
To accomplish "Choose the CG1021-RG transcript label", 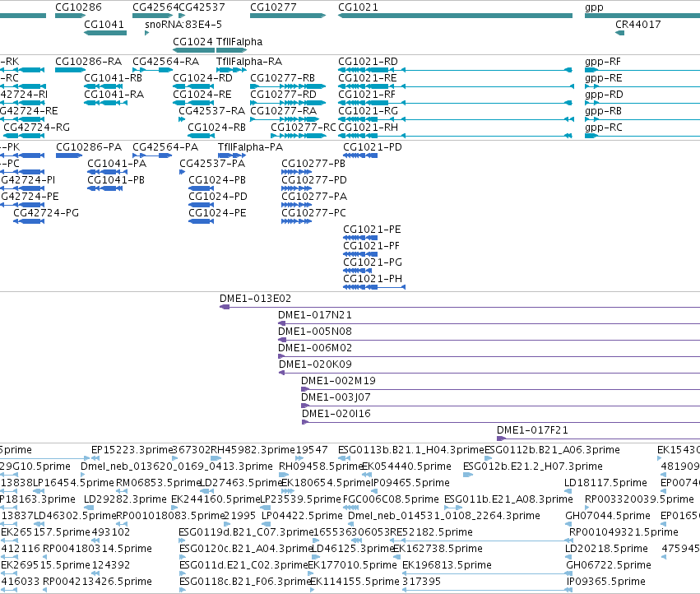I will [x=368, y=111].
